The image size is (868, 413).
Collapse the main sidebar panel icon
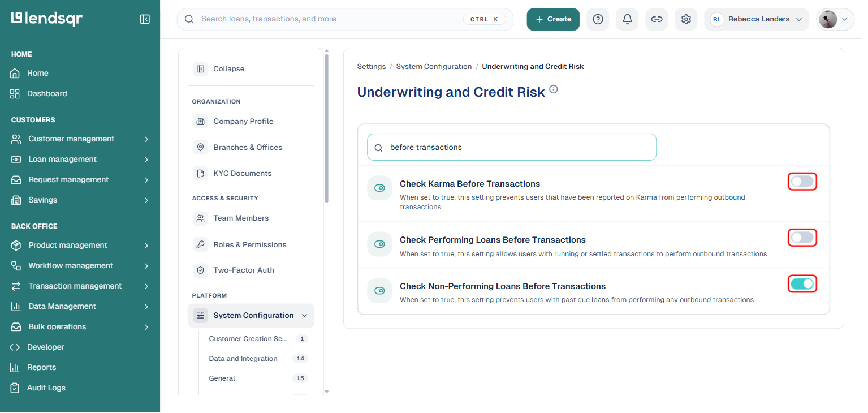tap(145, 19)
